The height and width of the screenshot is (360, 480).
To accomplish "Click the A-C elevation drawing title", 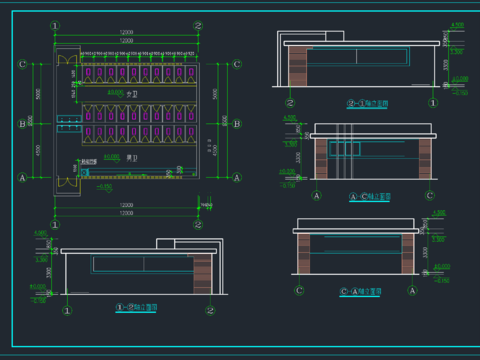I will (370, 197).
